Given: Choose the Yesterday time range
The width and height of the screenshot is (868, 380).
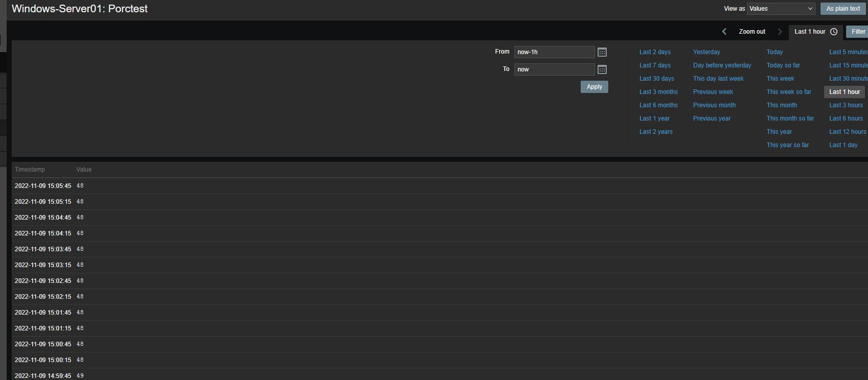Looking at the screenshot, I should pyautogui.click(x=706, y=52).
